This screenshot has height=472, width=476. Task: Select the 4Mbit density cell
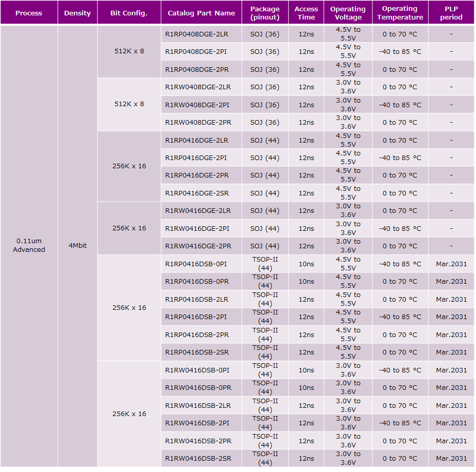(77, 245)
